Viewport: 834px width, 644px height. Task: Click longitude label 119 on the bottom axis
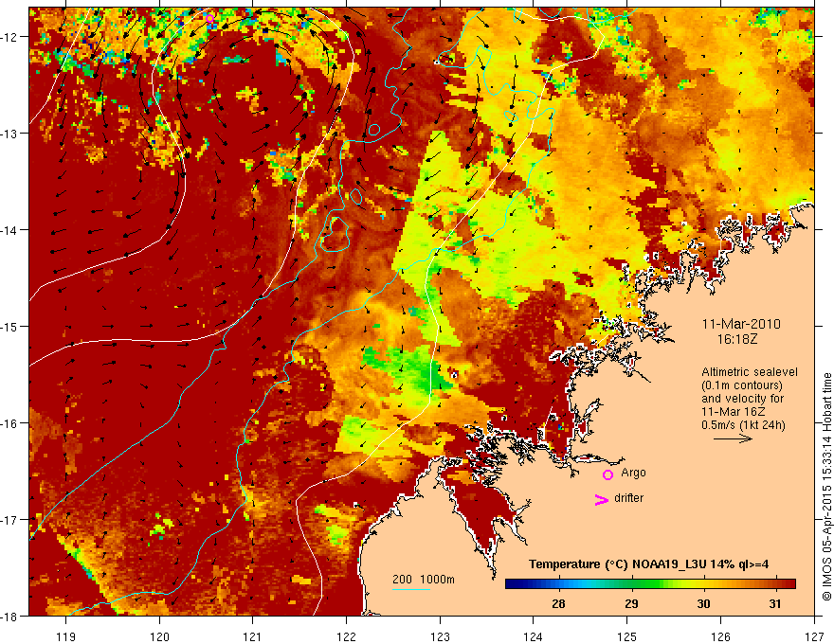point(66,636)
